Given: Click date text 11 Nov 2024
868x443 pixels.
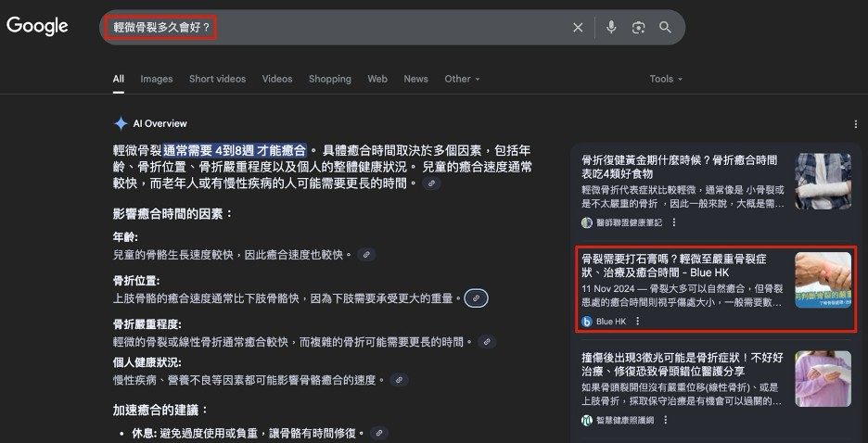Looking at the screenshot, I should [607, 289].
